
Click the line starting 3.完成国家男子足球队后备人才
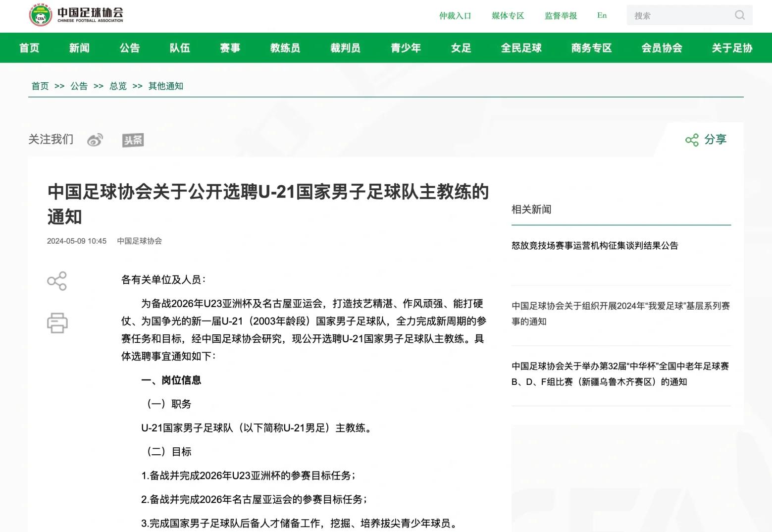[x=301, y=523]
